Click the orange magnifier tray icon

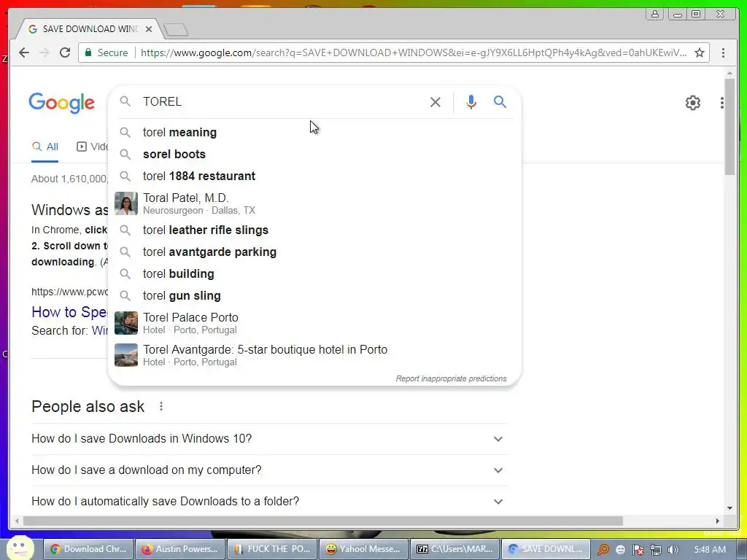pos(603,550)
